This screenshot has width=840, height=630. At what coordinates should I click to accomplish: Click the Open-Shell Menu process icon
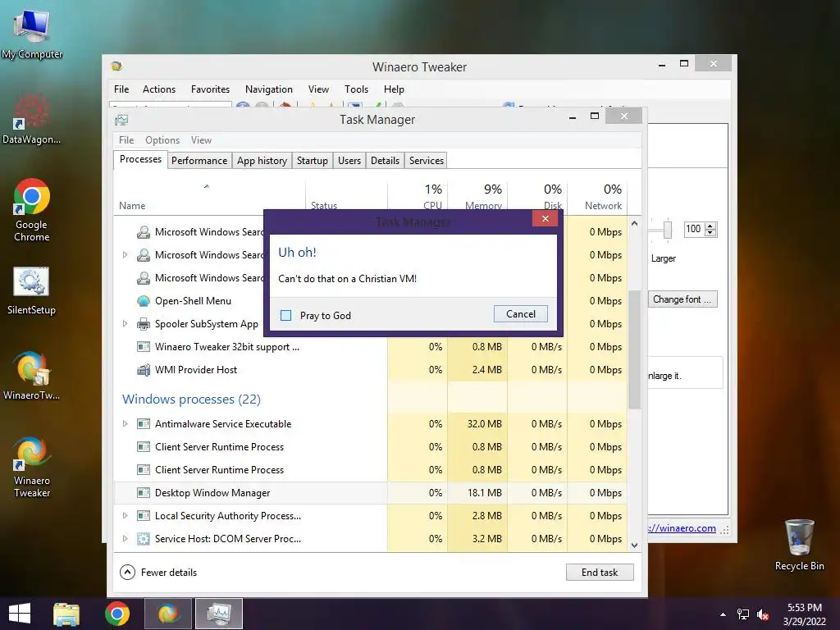pos(143,301)
